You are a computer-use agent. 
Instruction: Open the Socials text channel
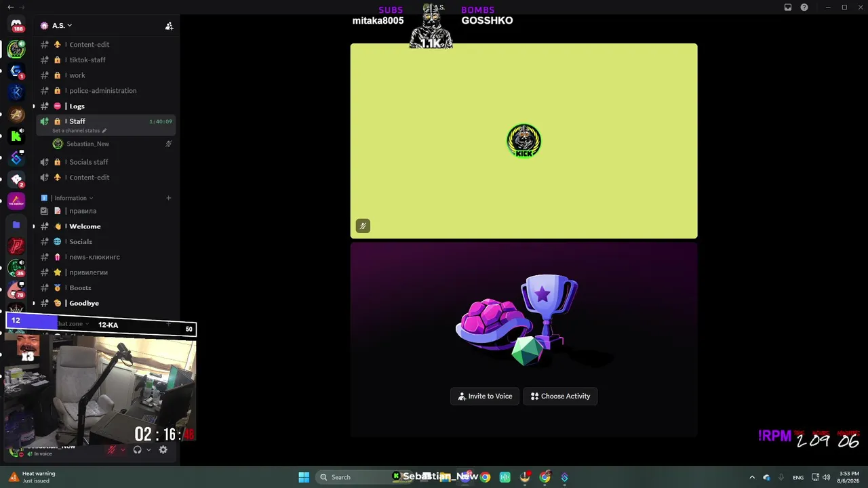pos(105,242)
